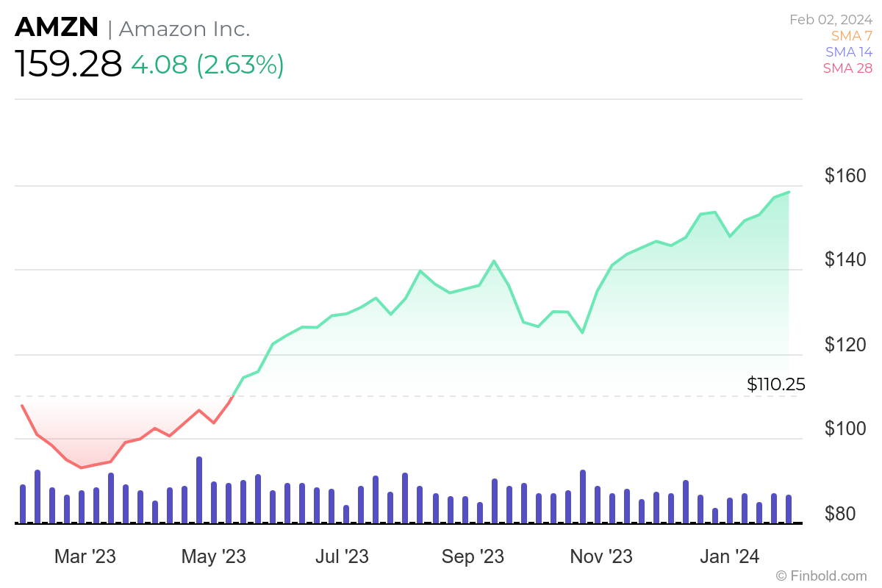Click the $160 price axis label
This screenshot has width=882, height=588.
(x=845, y=176)
